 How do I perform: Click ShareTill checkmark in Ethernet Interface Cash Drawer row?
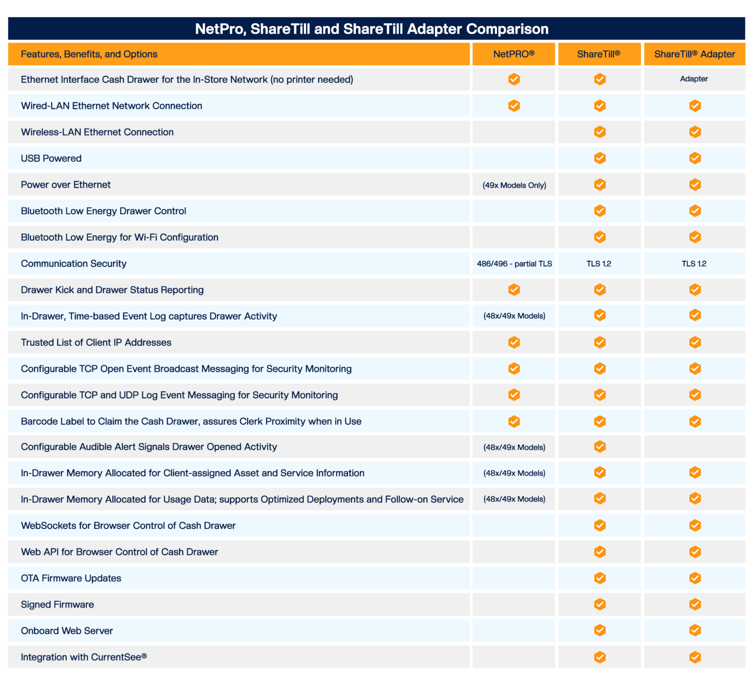point(600,79)
